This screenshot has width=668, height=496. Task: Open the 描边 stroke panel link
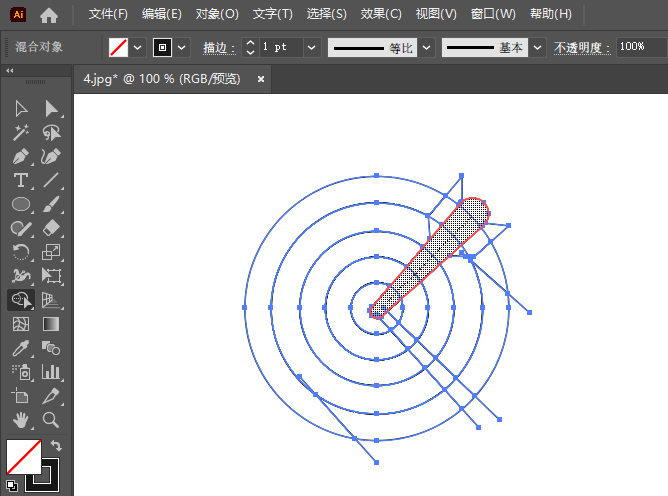(219, 48)
